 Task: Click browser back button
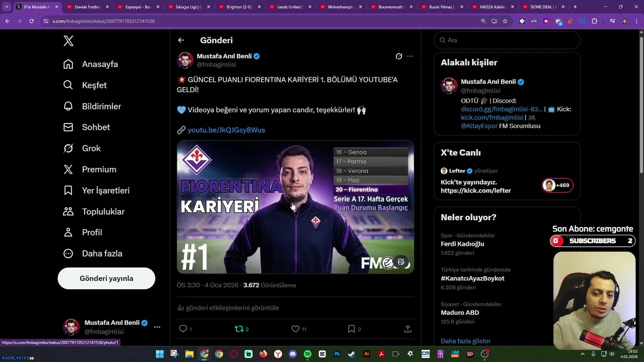pos(7,21)
